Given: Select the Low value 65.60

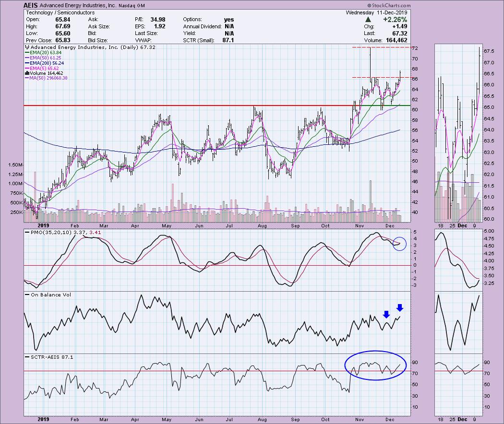Looking at the screenshot, I should pos(63,34).
